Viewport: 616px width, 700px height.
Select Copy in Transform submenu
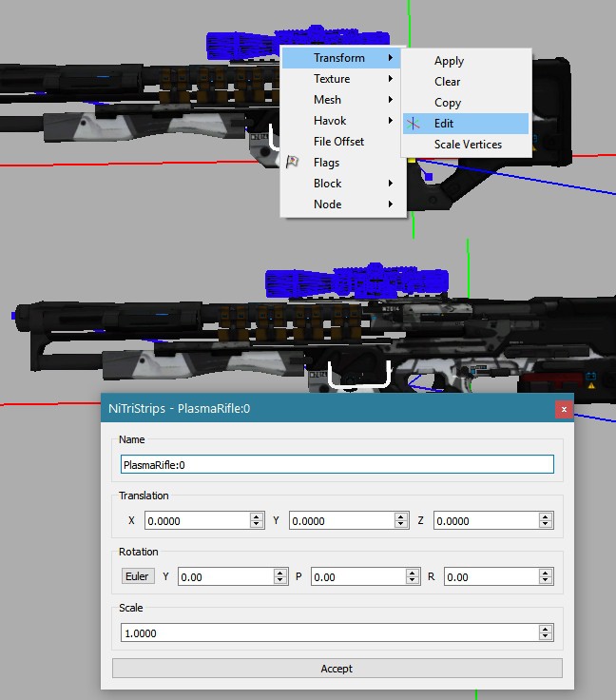pos(448,103)
